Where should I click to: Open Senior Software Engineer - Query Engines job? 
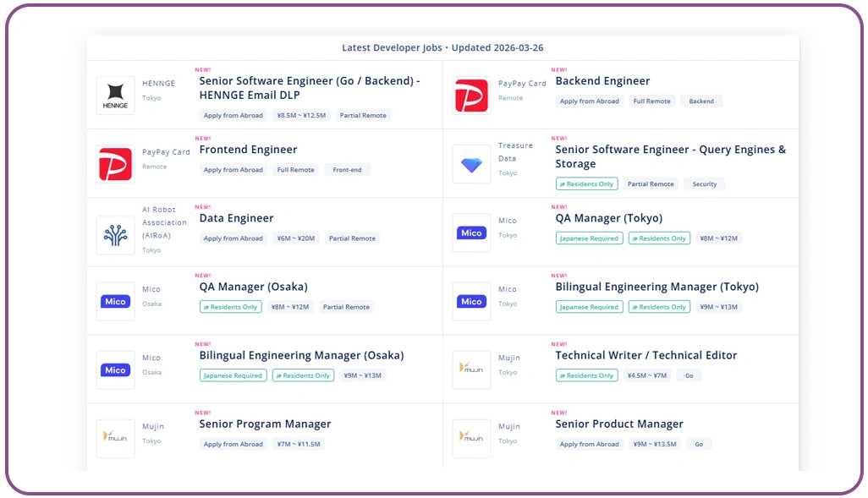(x=670, y=156)
